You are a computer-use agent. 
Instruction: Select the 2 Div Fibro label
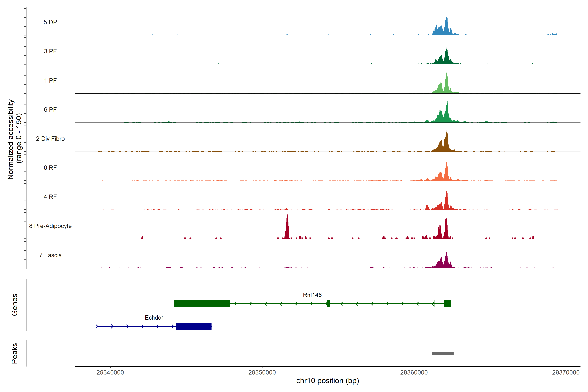pos(50,139)
